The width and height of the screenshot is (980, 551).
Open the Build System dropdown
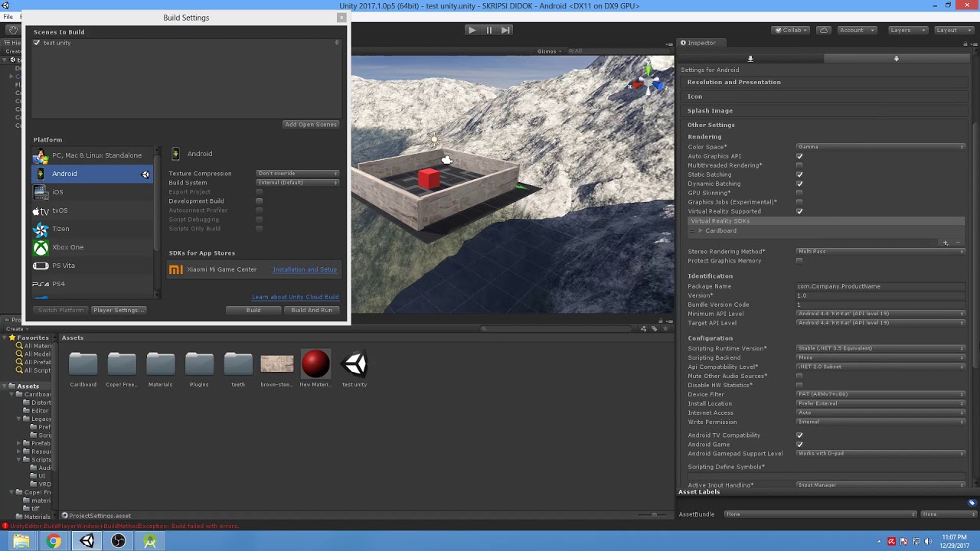[x=298, y=183]
